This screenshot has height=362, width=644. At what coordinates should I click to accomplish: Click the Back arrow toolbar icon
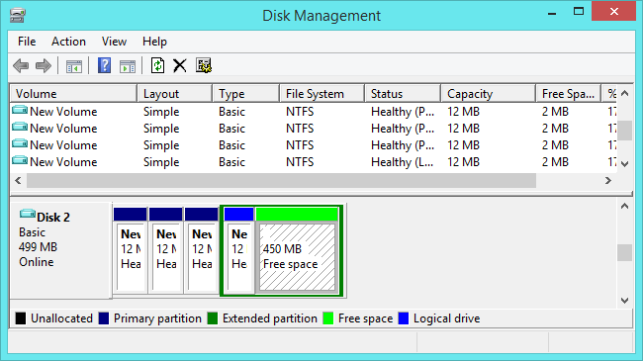21,65
